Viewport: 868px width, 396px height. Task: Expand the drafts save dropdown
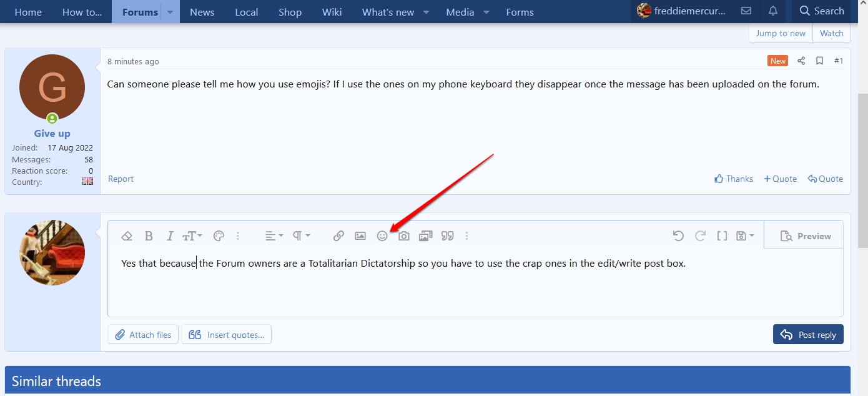point(745,236)
